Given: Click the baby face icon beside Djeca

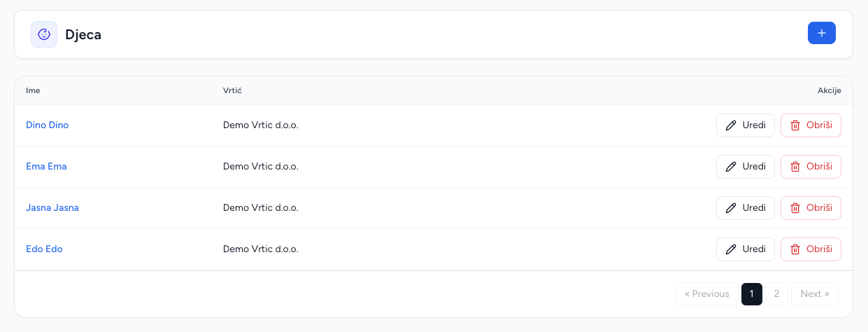Looking at the screenshot, I should point(44,34).
